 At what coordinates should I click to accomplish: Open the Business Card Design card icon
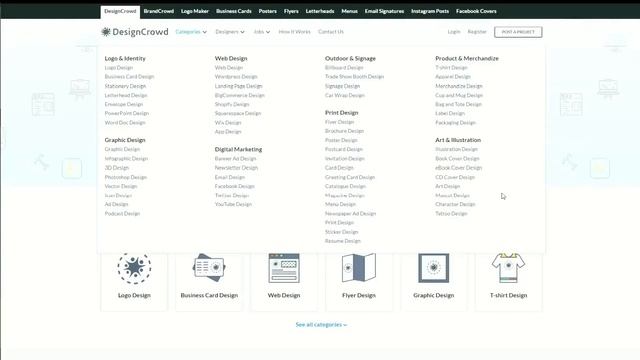pyautogui.click(x=209, y=268)
